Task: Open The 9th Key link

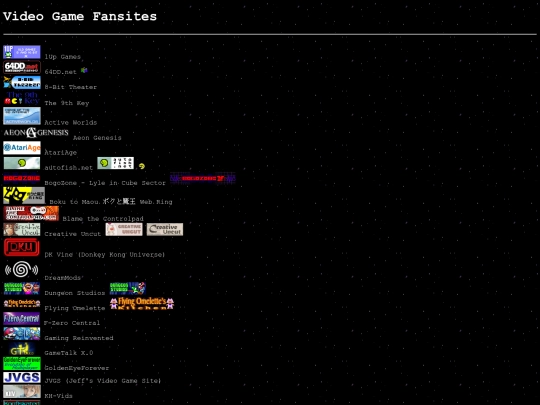Action: 66,103
